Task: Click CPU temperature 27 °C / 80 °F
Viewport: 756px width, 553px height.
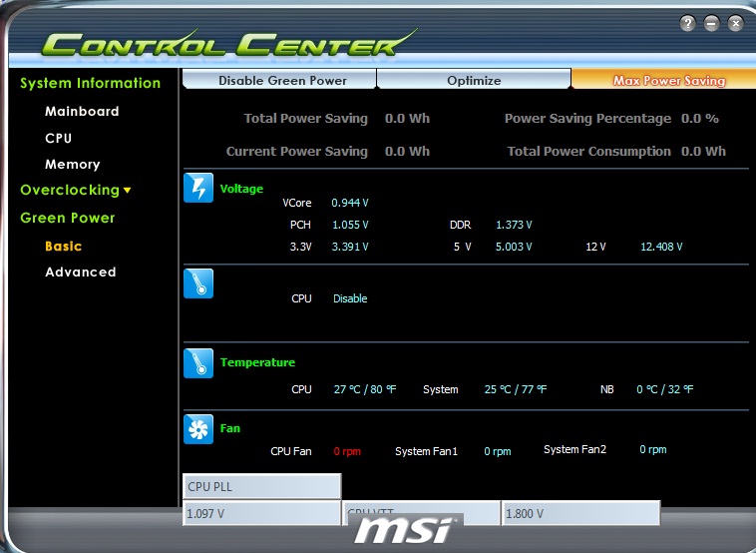Action: 365,389
